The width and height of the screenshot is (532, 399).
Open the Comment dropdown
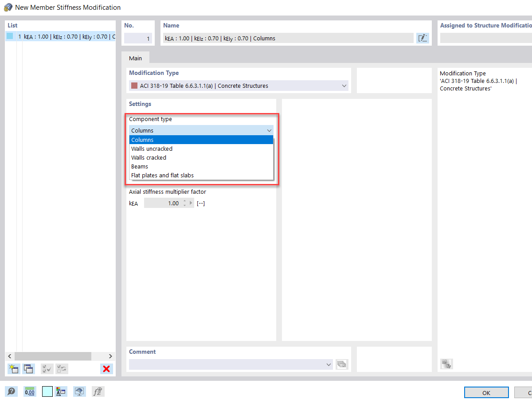pyautogui.click(x=329, y=364)
